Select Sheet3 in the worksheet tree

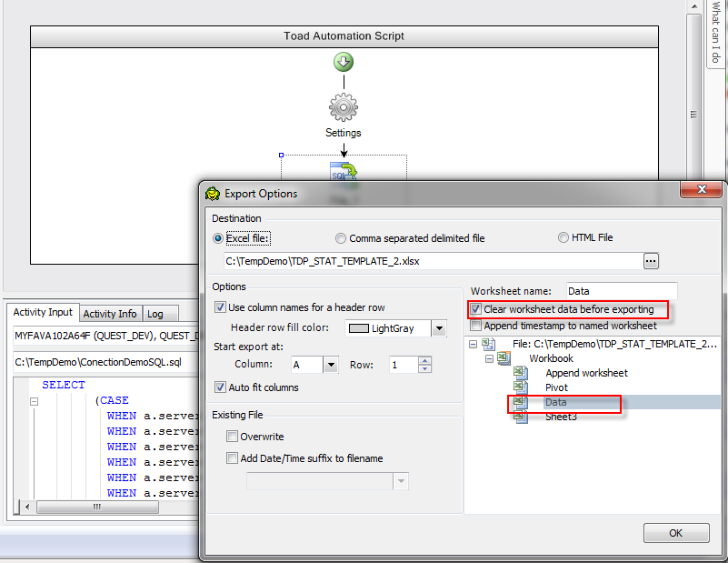coord(561,417)
